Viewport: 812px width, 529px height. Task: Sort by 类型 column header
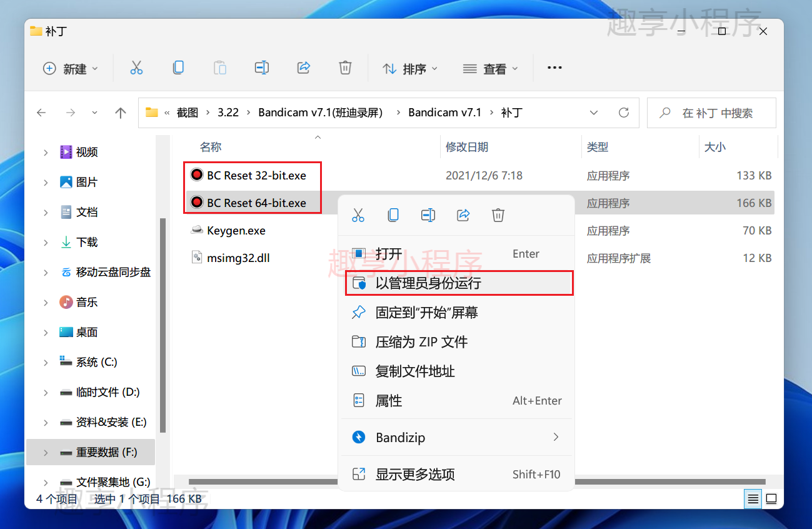(x=598, y=147)
